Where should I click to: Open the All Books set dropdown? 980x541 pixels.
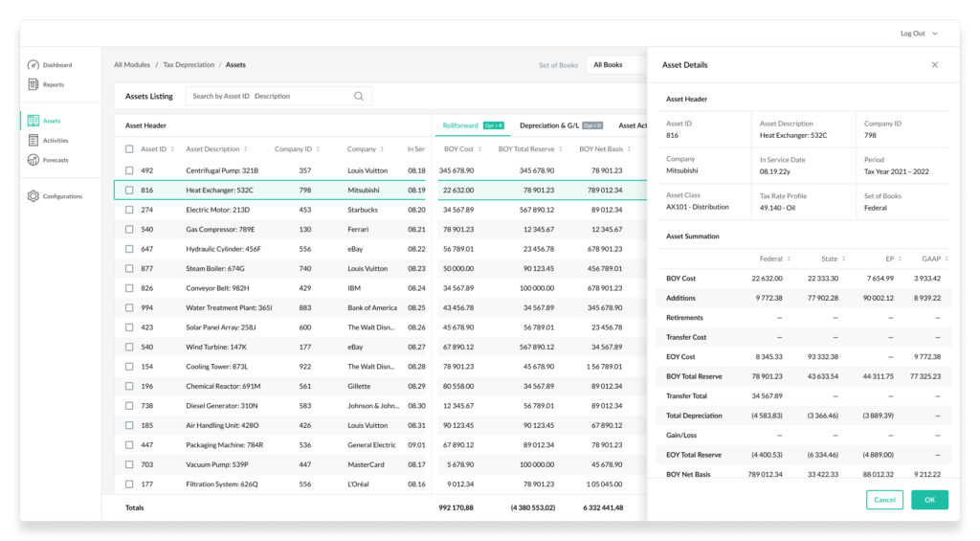616,64
